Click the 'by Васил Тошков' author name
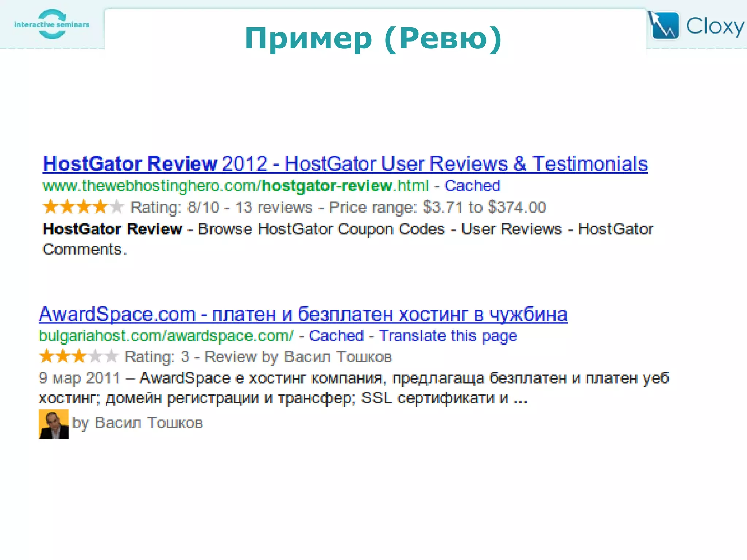The width and height of the screenshot is (747, 560). point(138,423)
